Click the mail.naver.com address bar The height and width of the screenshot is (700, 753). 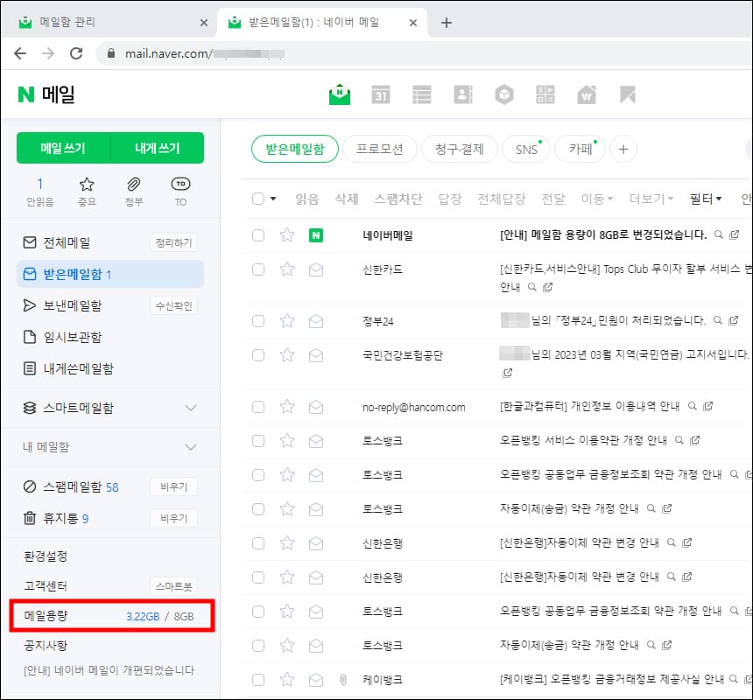pos(423,53)
